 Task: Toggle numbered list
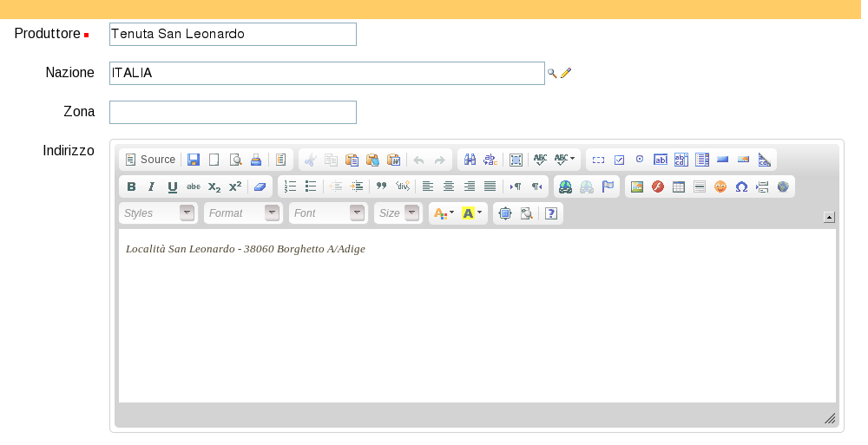(290, 187)
